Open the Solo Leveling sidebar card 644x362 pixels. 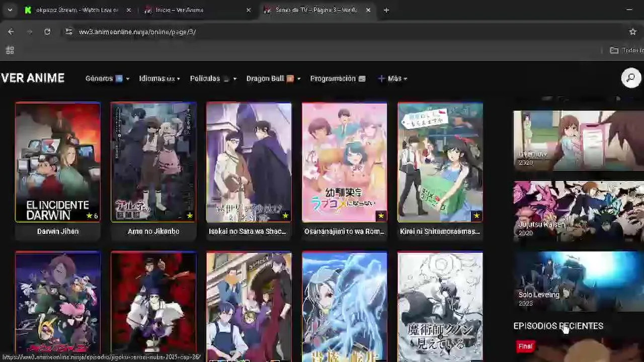pos(579,282)
